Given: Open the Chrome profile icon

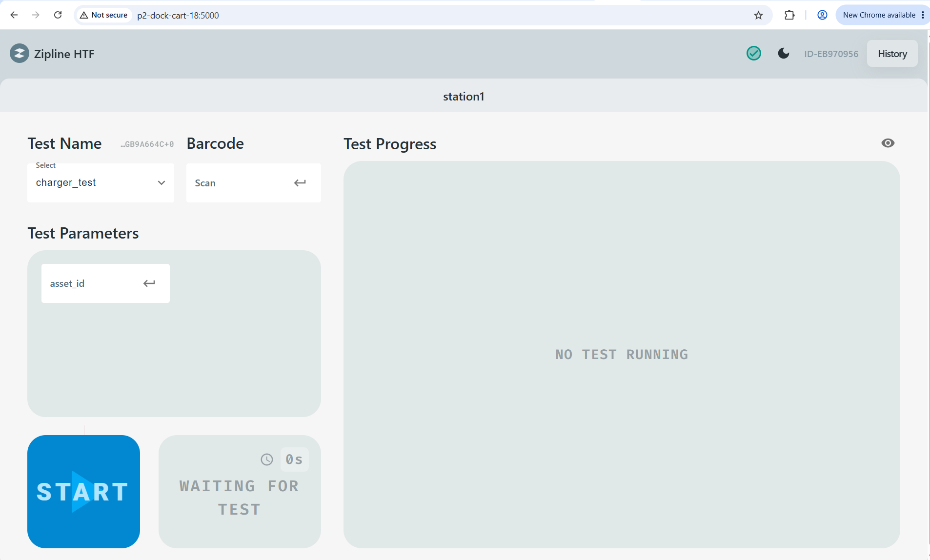Looking at the screenshot, I should pyautogui.click(x=822, y=15).
